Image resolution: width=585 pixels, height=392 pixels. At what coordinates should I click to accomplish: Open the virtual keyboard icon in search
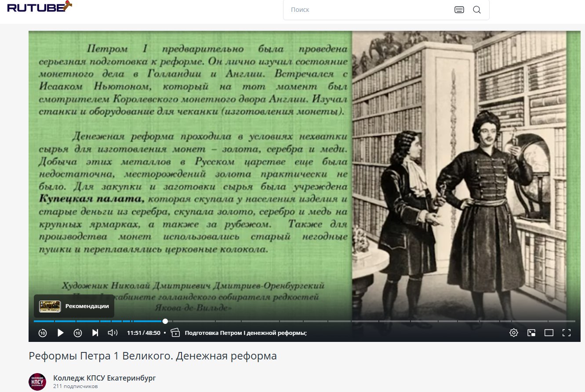[x=459, y=10]
